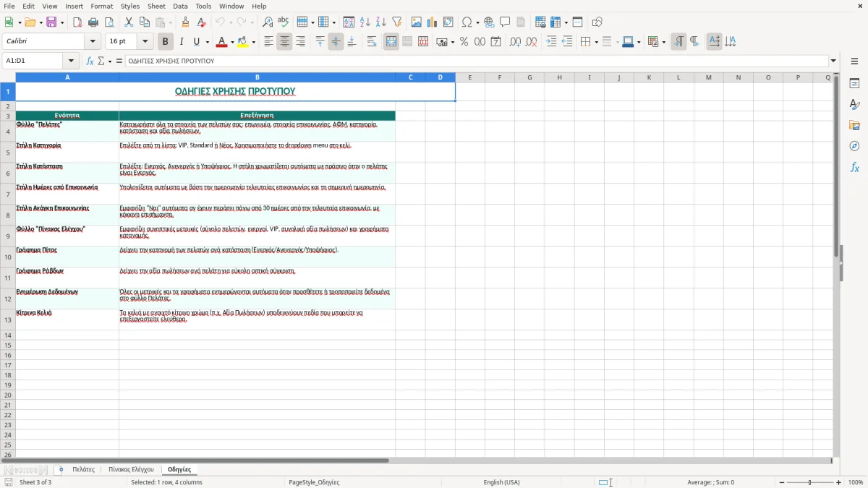Image resolution: width=868 pixels, height=488 pixels.
Task: Open the Sheet menu
Action: [156, 6]
